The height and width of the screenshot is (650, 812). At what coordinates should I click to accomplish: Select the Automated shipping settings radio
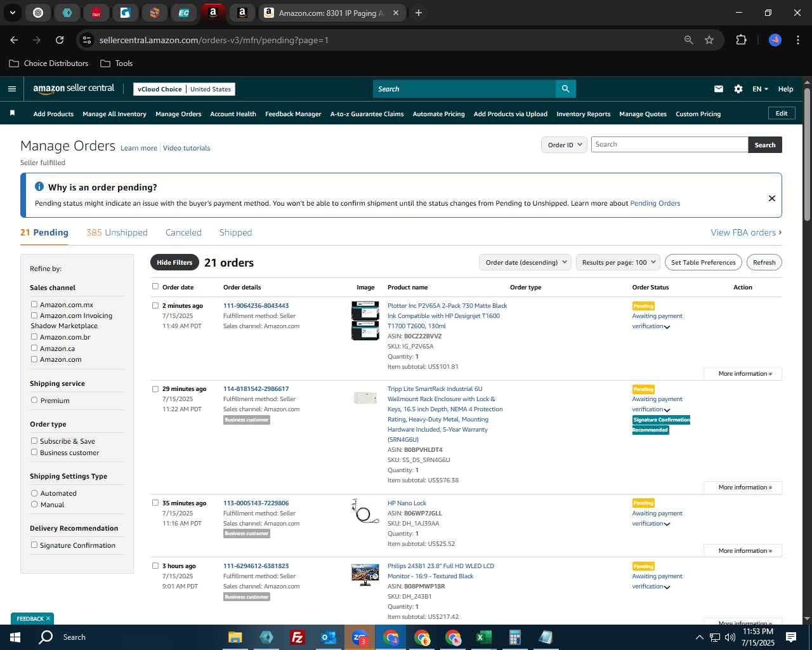point(34,493)
